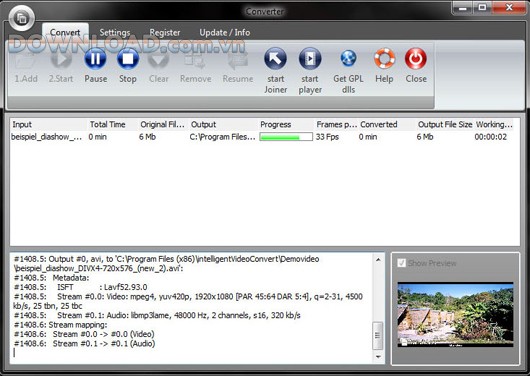Click the Progress column header
The height and width of the screenshot is (376, 530).
[x=286, y=124]
